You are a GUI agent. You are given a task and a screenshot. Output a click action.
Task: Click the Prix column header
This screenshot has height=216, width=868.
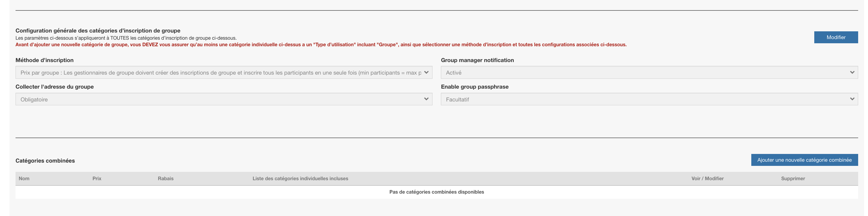[97, 179]
